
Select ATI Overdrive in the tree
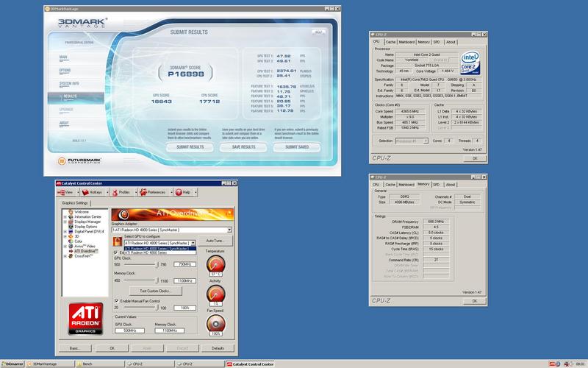pyautogui.click(x=86, y=251)
